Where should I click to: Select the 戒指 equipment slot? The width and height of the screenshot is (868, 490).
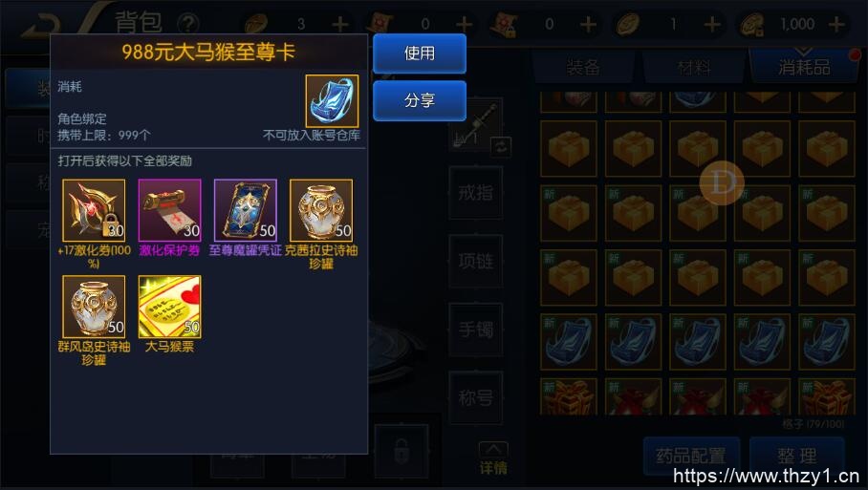(475, 192)
